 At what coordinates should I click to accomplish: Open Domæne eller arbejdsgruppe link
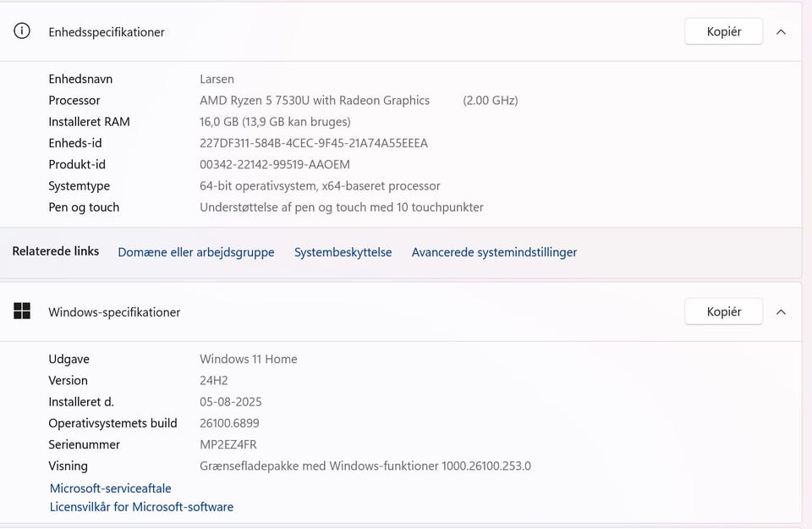pos(196,252)
